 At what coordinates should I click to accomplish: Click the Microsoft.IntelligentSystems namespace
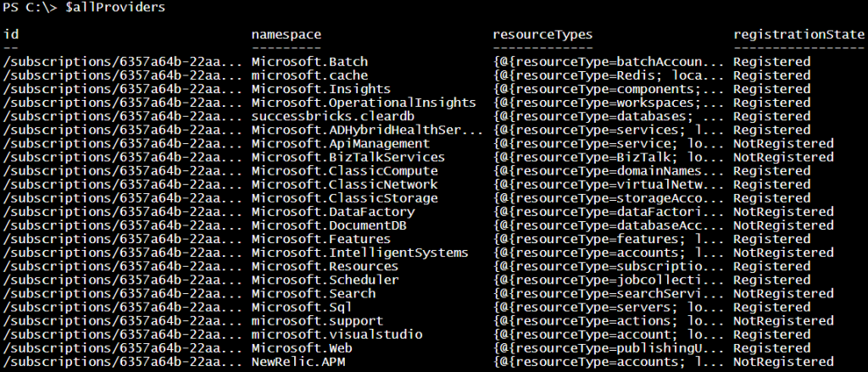tap(359, 253)
